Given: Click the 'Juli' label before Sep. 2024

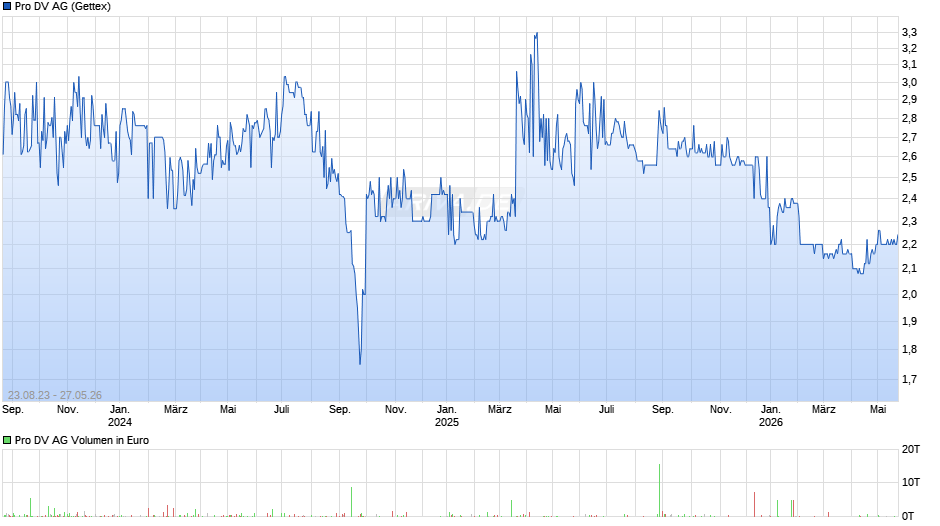Looking at the screenshot, I should coord(282,410).
